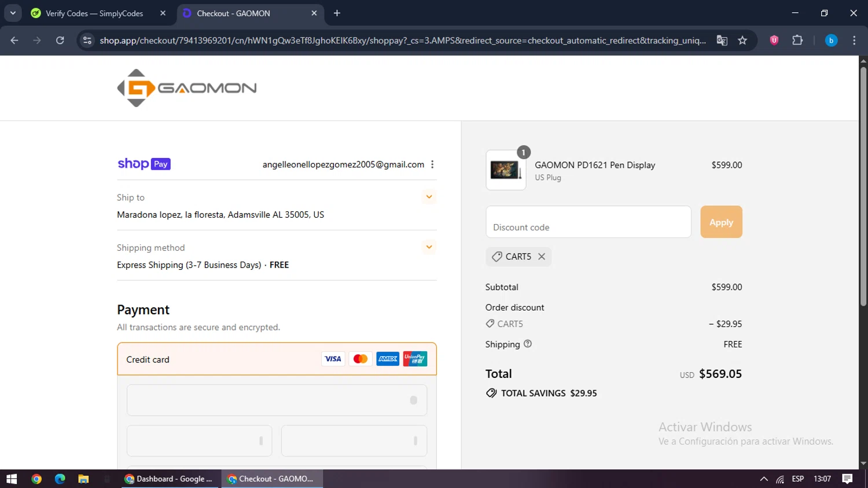Viewport: 868px width, 488px height.
Task: Focus the card number input field
Action: coord(277,400)
